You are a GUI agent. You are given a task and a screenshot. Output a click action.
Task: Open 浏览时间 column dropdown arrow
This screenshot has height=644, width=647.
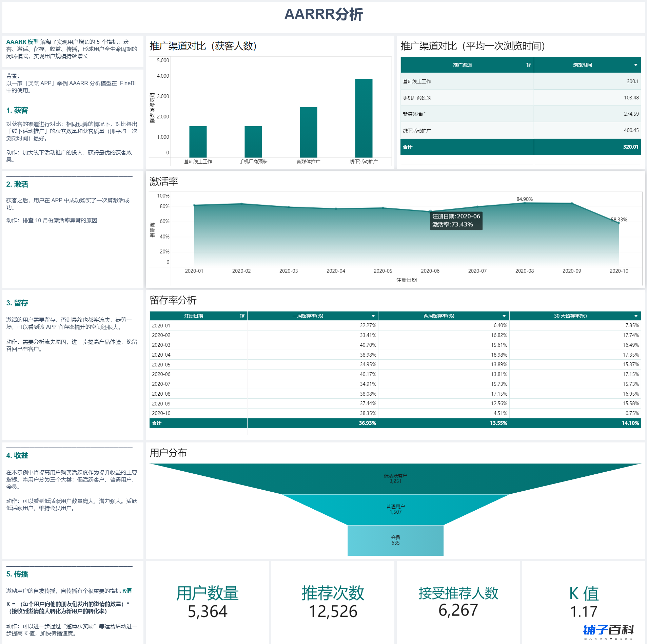(635, 65)
